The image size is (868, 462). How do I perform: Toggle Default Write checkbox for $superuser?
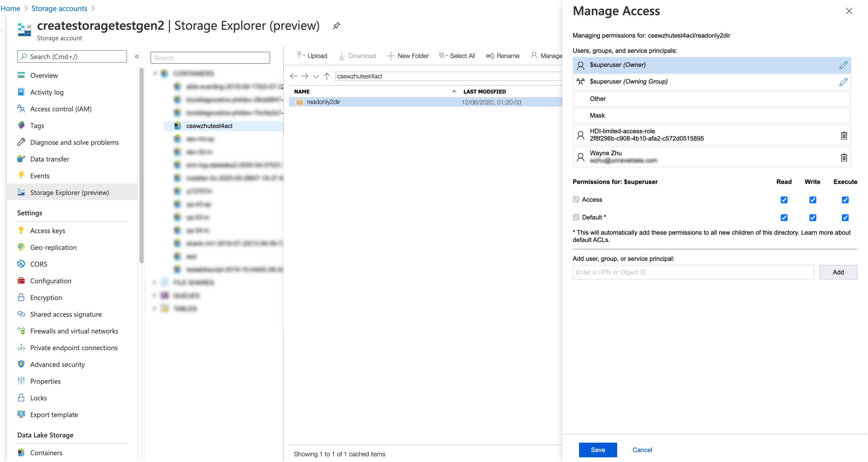click(x=812, y=218)
